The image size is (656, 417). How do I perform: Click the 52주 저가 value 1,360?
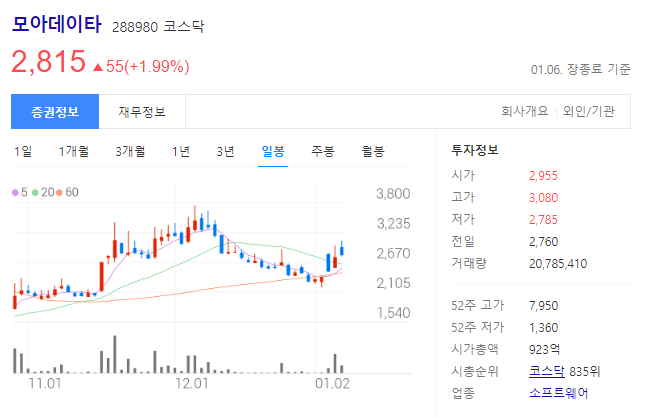click(x=543, y=327)
